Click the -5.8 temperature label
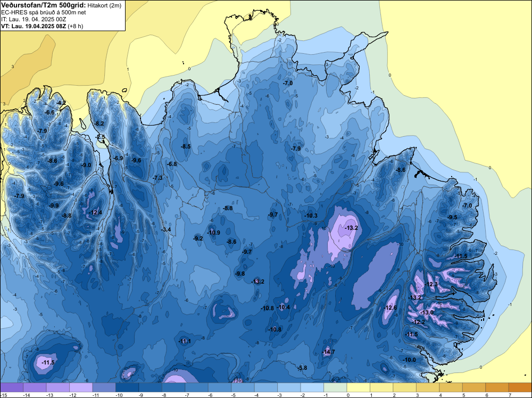Screen dimensions: 532x398 click(302, 368)
